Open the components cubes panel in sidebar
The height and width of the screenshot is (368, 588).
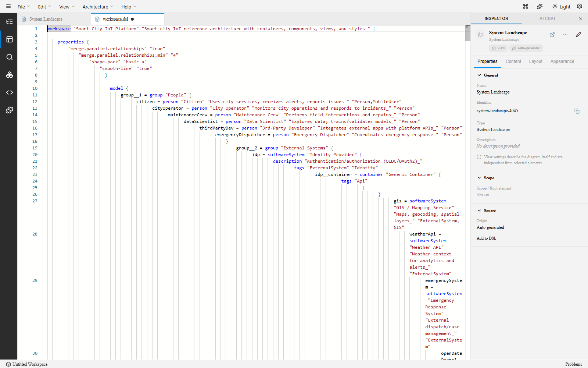coord(10,75)
